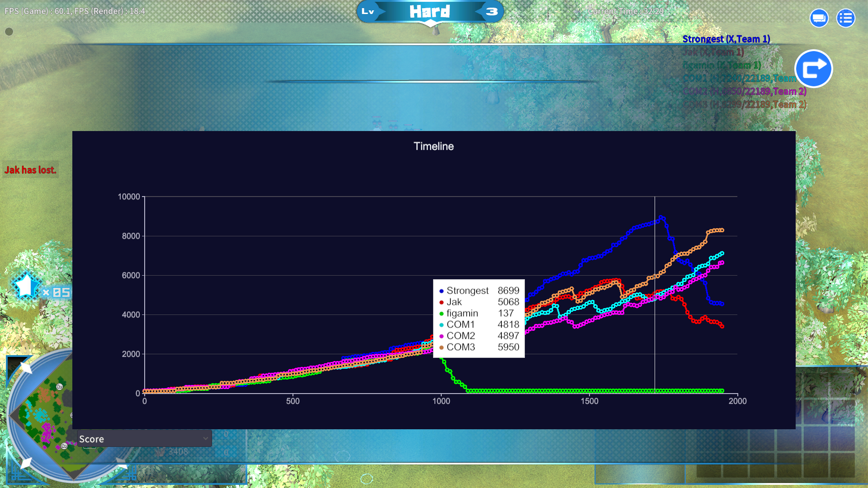This screenshot has width=868, height=488.
Task: Click the large blue exit arrow button
Action: pos(814,69)
